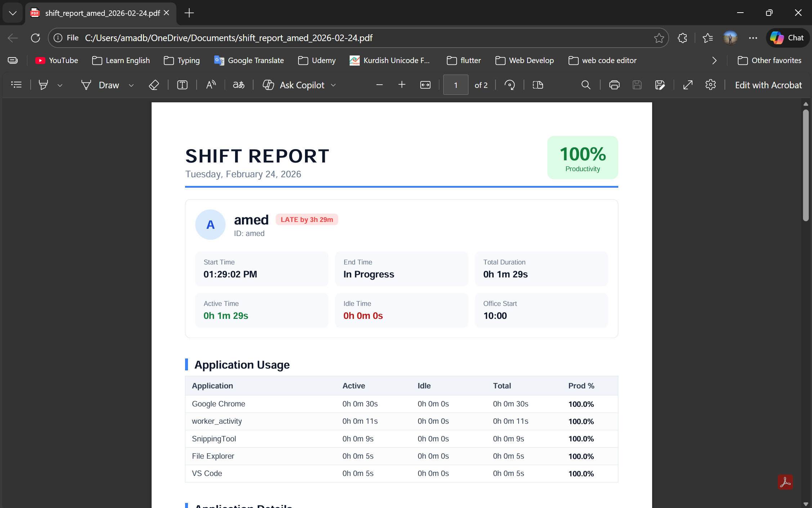The height and width of the screenshot is (508, 812).
Task: Add a text annotation
Action: pos(183,85)
